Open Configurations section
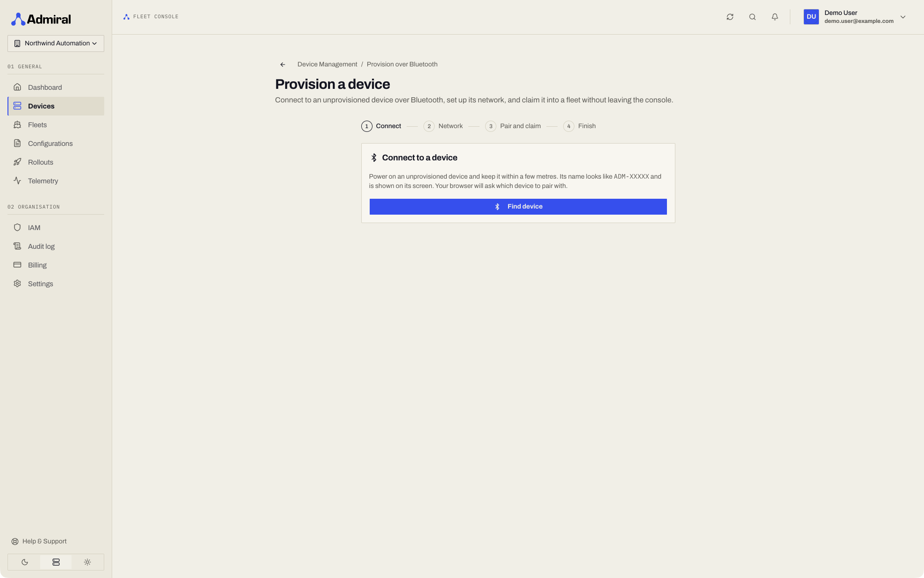This screenshot has height=578, width=924. click(56, 144)
